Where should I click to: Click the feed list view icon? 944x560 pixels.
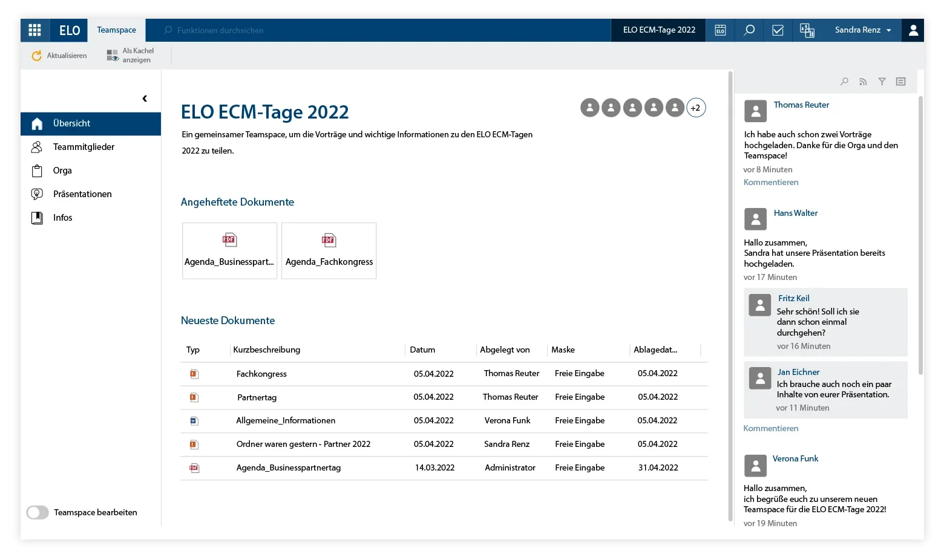tap(901, 82)
